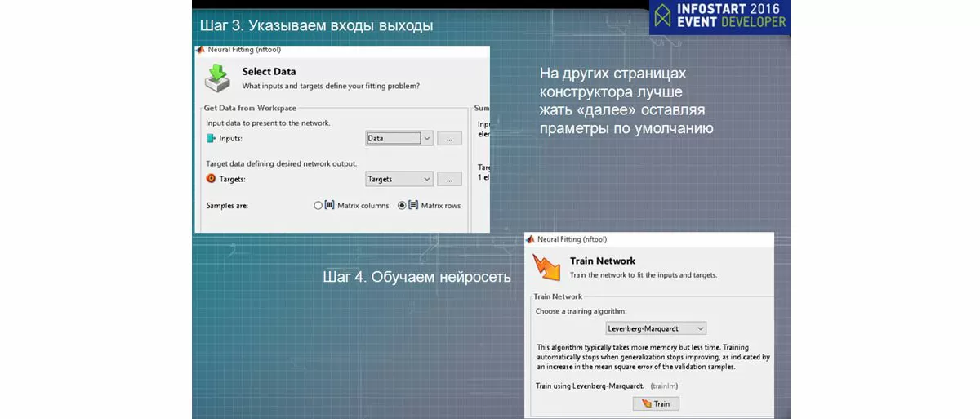Viewport: 980px width, 419px height.
Task: Click 'Choose a training algorithm:' label
Action: pos(583,311)
